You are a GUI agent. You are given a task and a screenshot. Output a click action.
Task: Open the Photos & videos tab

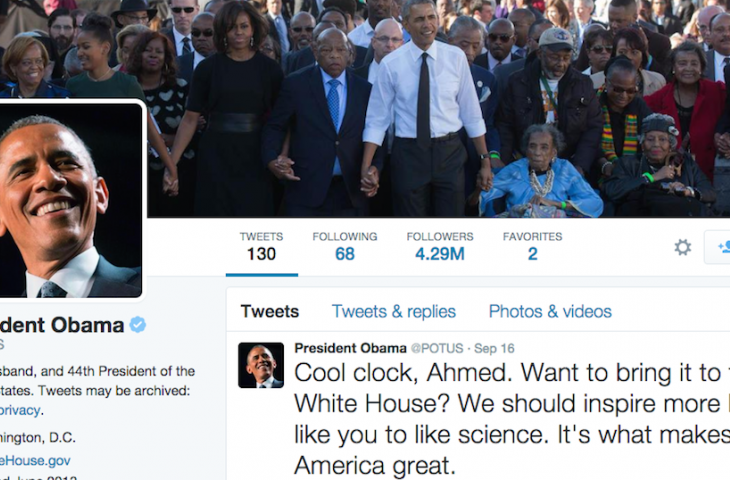click(x=550, y=311)
